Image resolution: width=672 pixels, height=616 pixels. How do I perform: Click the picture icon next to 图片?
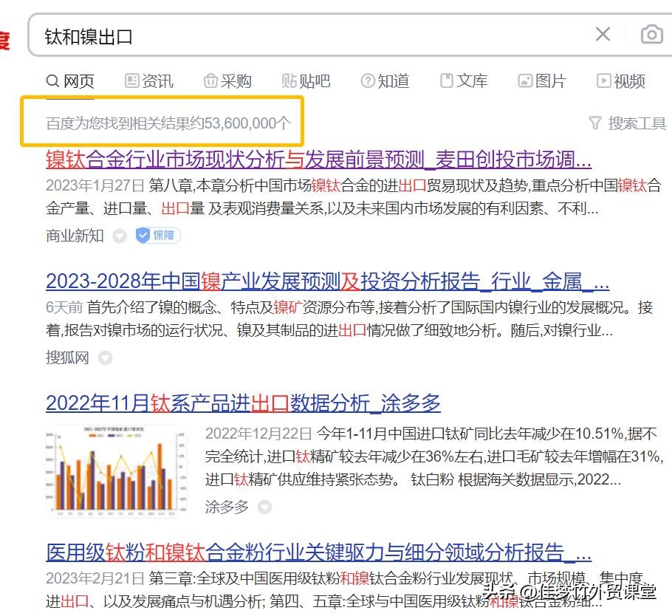524,81
